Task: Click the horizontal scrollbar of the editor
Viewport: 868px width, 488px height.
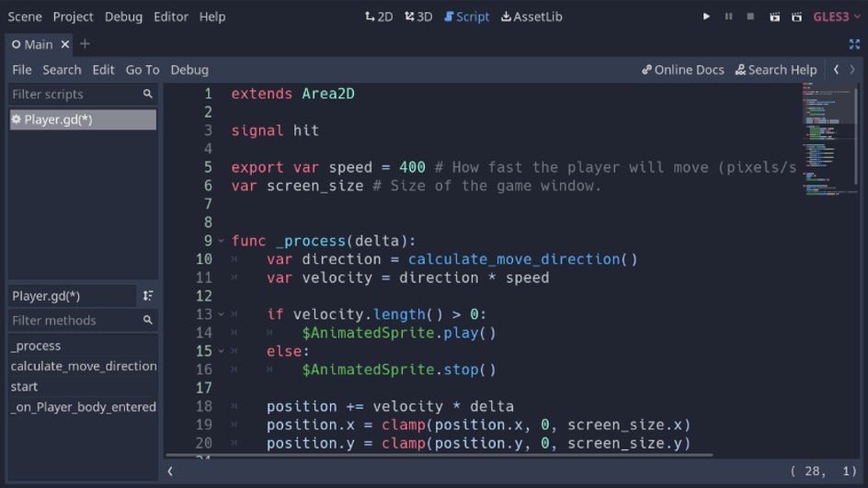Action: (439, 455)
